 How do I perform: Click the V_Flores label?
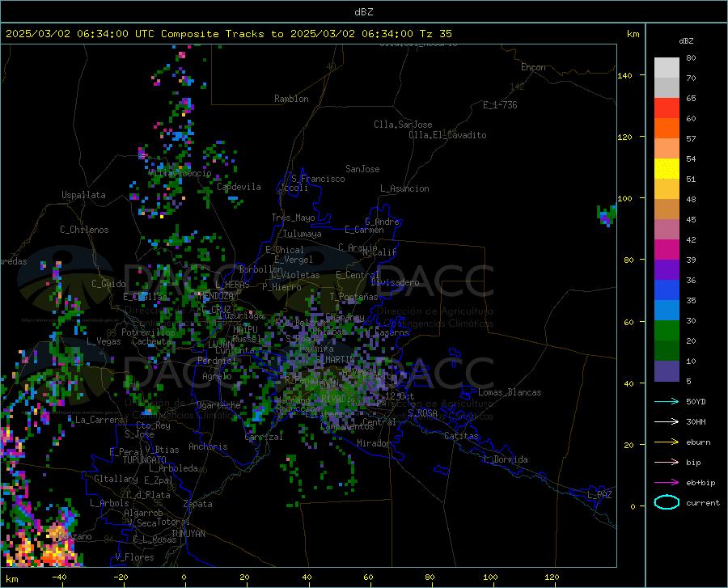pyautogui.click(x=134, y=557)
